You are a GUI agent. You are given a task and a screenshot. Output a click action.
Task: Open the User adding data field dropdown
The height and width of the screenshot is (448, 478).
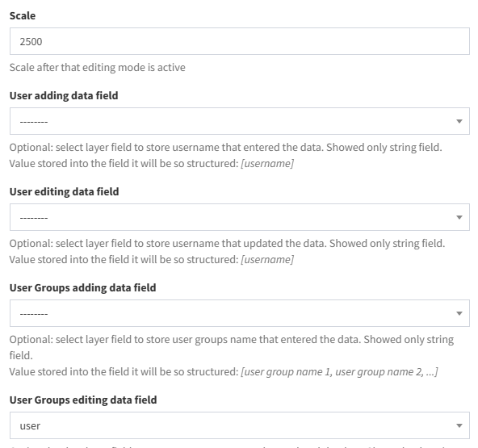(240, 121)
